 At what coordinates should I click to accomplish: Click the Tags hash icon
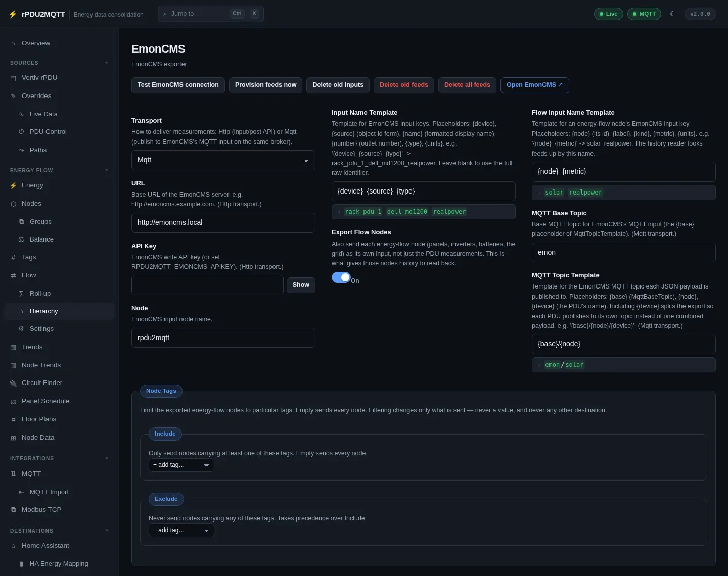coord(13,257)
